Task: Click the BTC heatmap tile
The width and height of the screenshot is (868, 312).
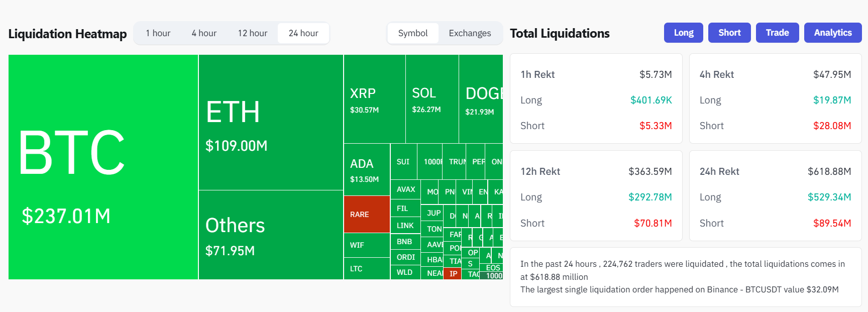Action: pyautogui.click(x=103, y=167)
